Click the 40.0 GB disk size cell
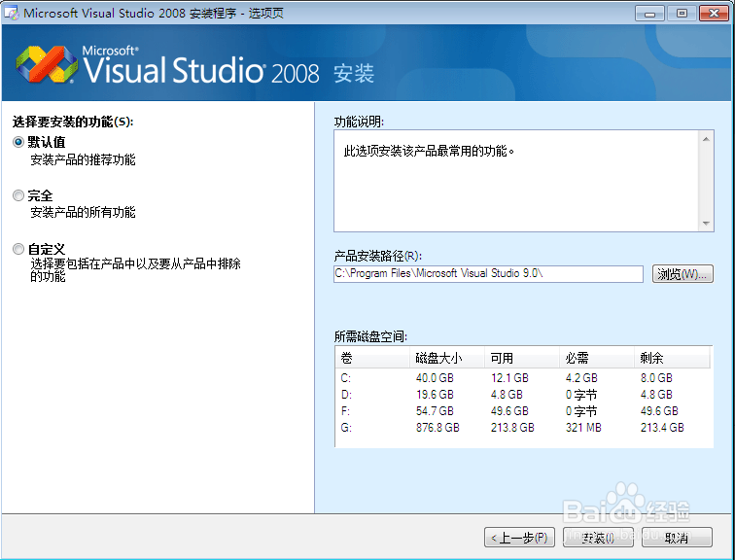The height and width of the screenshot is (560, 735). (435, 377)
